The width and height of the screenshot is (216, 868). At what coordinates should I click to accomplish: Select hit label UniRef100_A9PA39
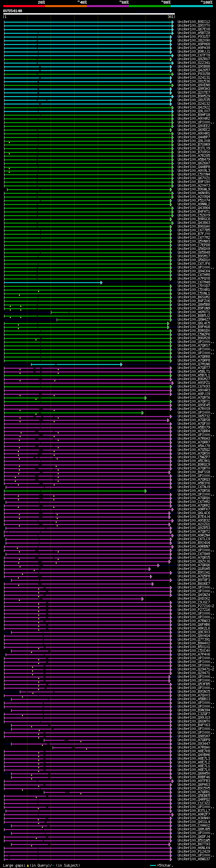pyautogui.click(x=194, y=48)
